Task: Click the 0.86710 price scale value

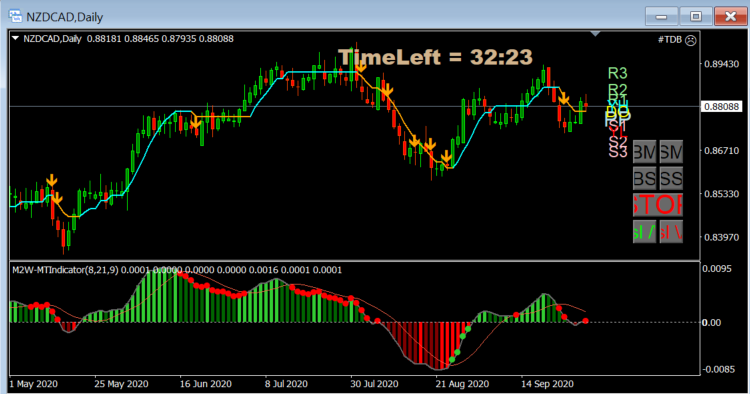Action: coord(721,151)
